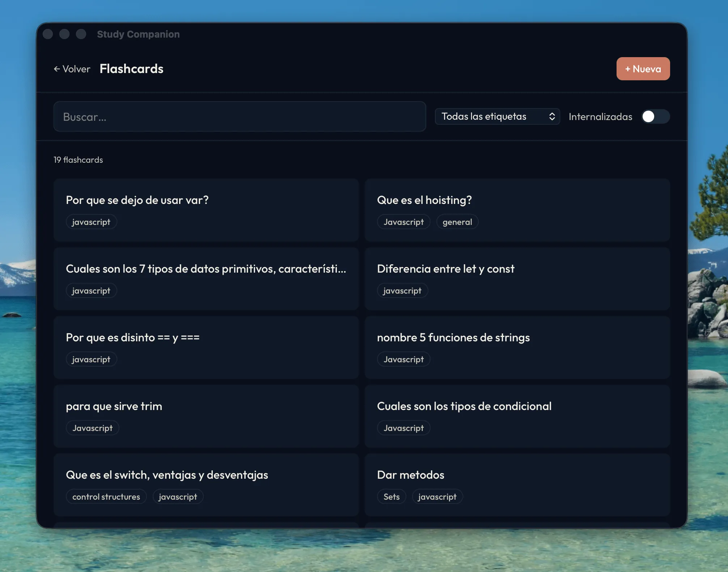Screen dimensions: 728x572
Task: Open the Cuales son los tipos de condicional card
Action: tap(517, 416)
